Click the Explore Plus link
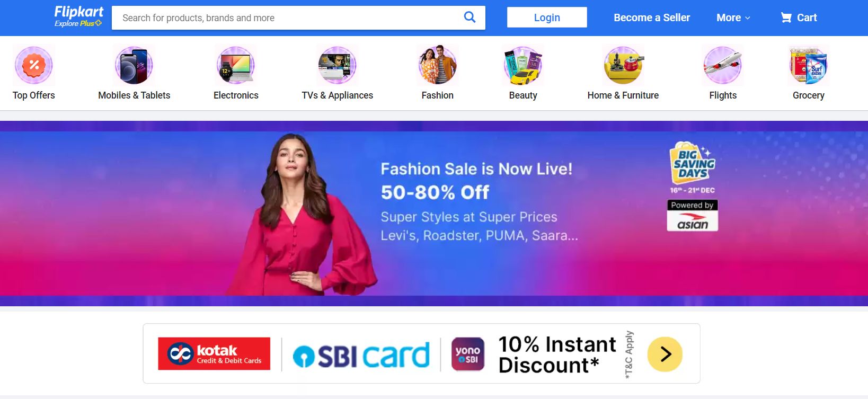The image size is (868, 399). pos(78,23)
